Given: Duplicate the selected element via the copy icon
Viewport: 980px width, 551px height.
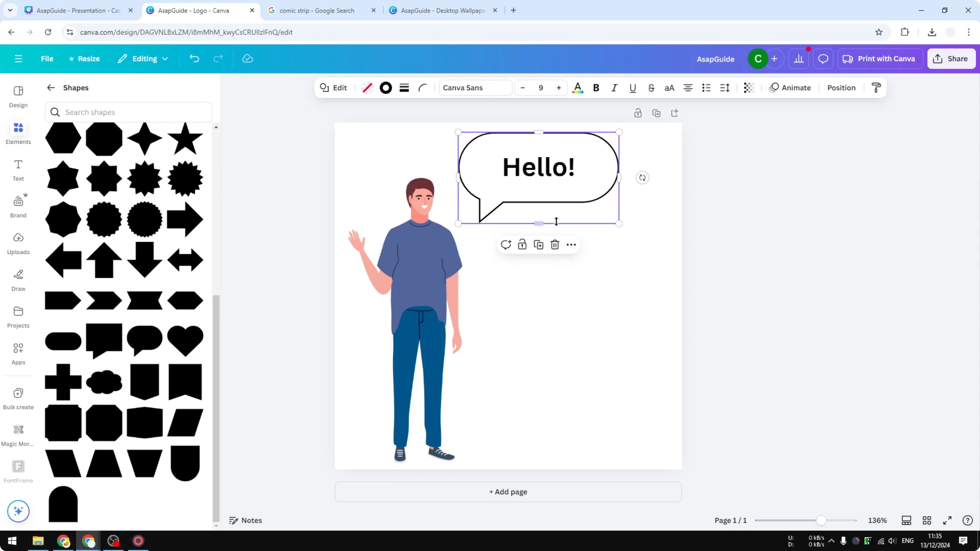Looking at the screenshot, I should [x=539, y=245].
